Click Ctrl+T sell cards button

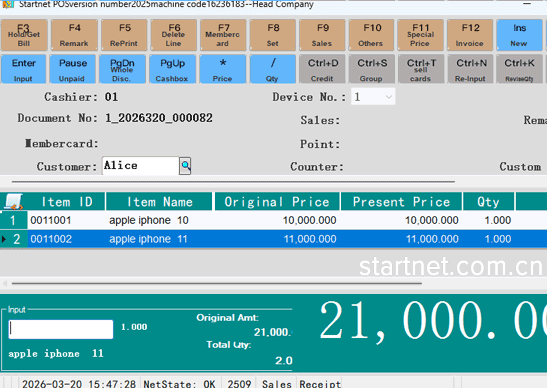click(x=421, y=69)
